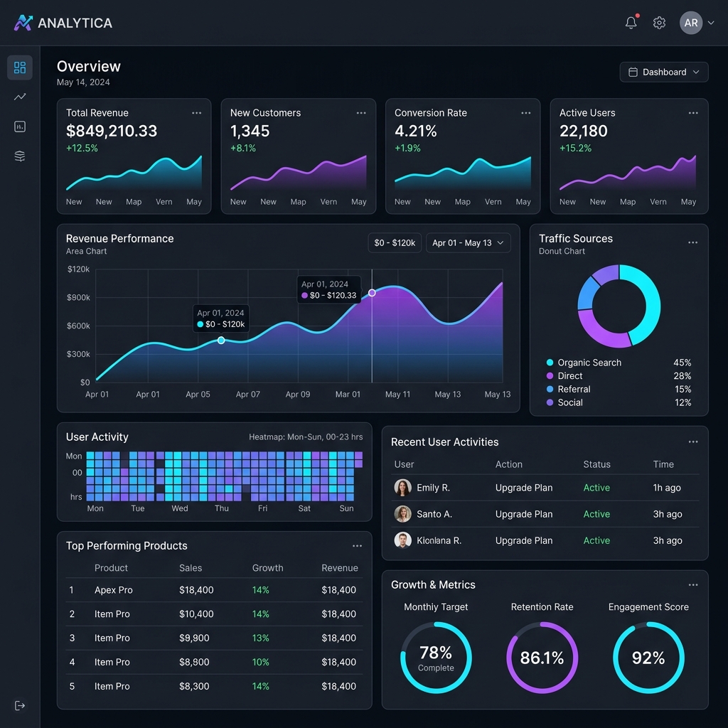Open Top Performing Products options menu
Image resolution: width=728 pixels, height=728 pixels.
coord(357,545)
